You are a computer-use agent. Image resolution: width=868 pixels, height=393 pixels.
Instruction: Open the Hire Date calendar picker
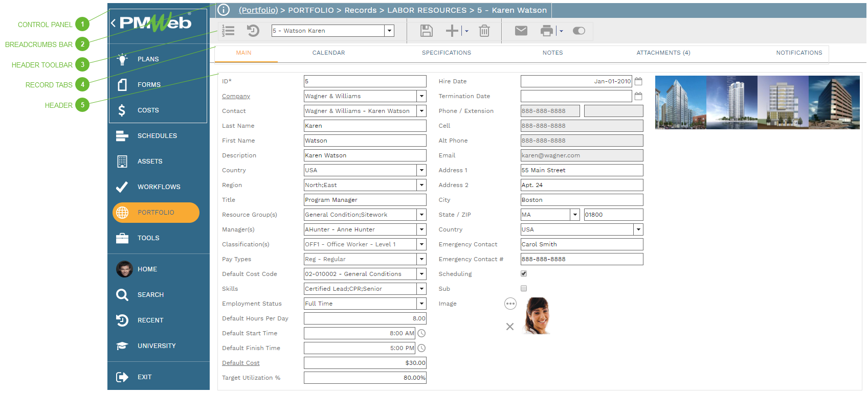[x=638, y=81]
